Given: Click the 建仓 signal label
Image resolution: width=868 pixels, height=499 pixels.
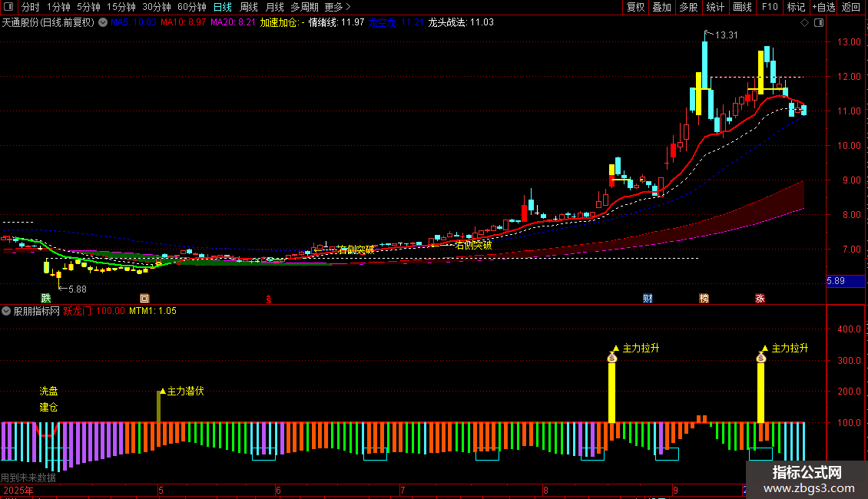Looking at the screenshot, I should tap(48, 407).
